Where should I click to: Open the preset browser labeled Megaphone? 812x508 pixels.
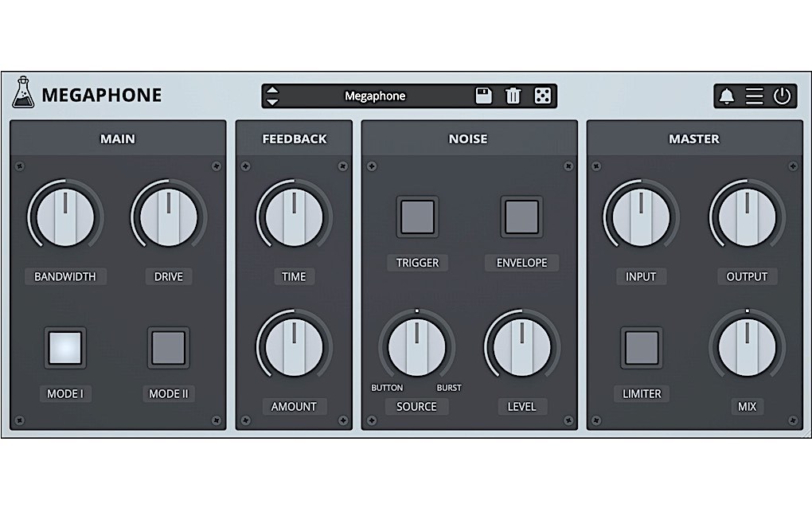(x=375, y=96)
